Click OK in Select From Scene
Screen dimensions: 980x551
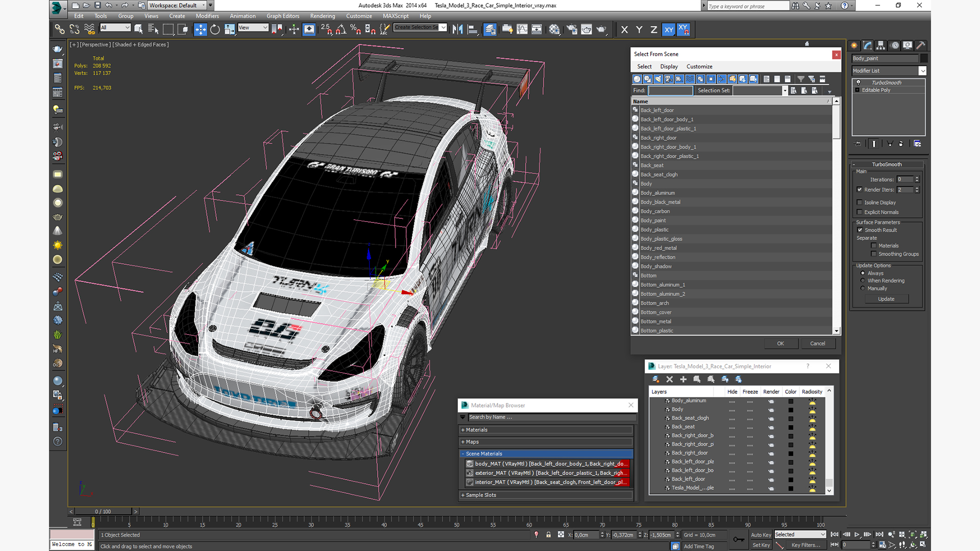(x=780, y=343)
